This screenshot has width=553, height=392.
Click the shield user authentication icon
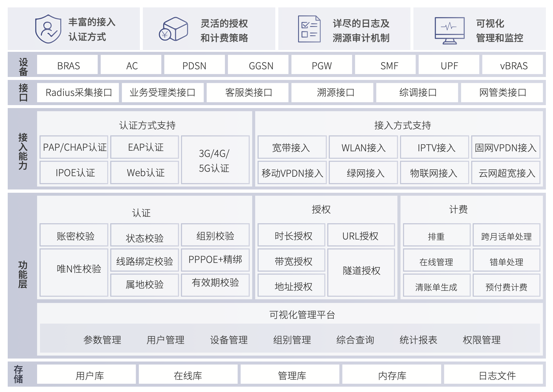pyautogui.click(x=48, y=29)
